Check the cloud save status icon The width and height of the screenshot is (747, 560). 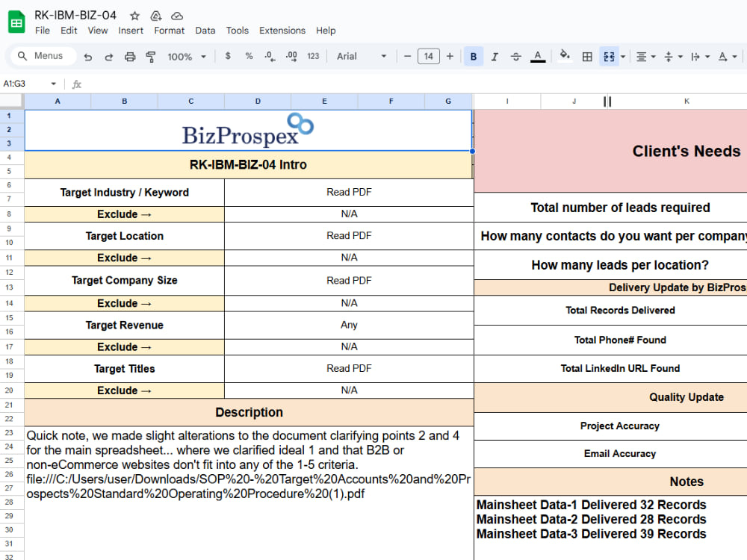[177, 16]
